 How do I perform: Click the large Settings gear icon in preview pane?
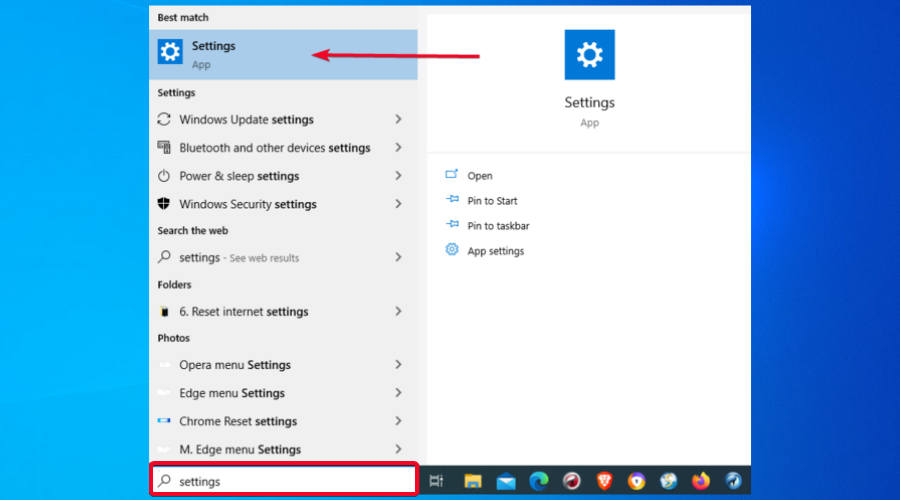pyautogui.click(x=589, y=55)
